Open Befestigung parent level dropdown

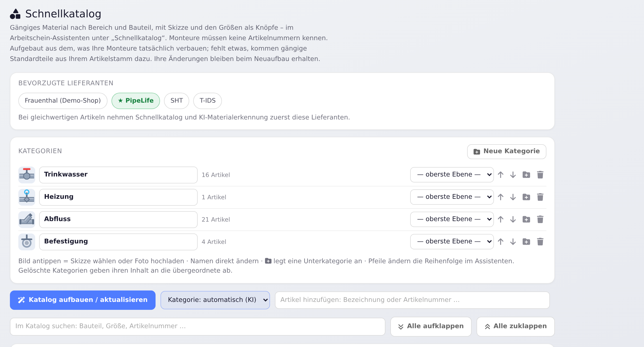click(x=452, y=241)
